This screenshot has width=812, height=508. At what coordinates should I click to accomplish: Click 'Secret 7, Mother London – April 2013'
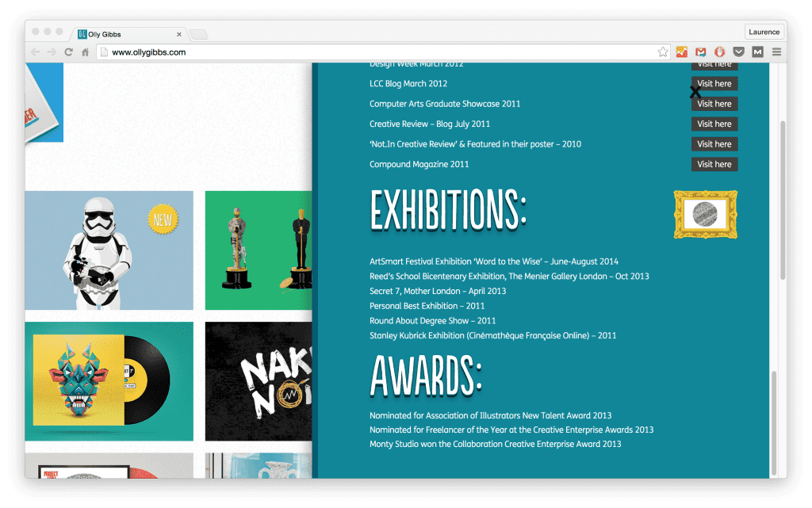pyautogui.click(x=438, y=291)
